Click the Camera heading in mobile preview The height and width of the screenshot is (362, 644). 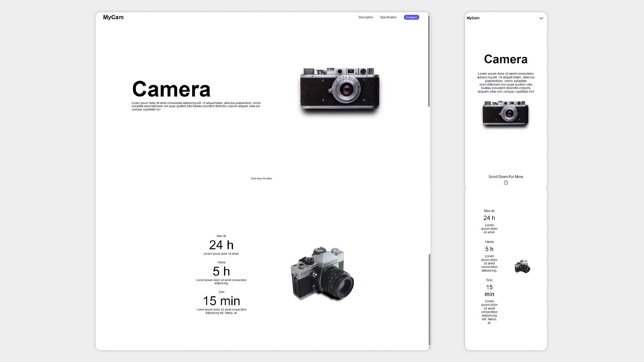[506, 59]
